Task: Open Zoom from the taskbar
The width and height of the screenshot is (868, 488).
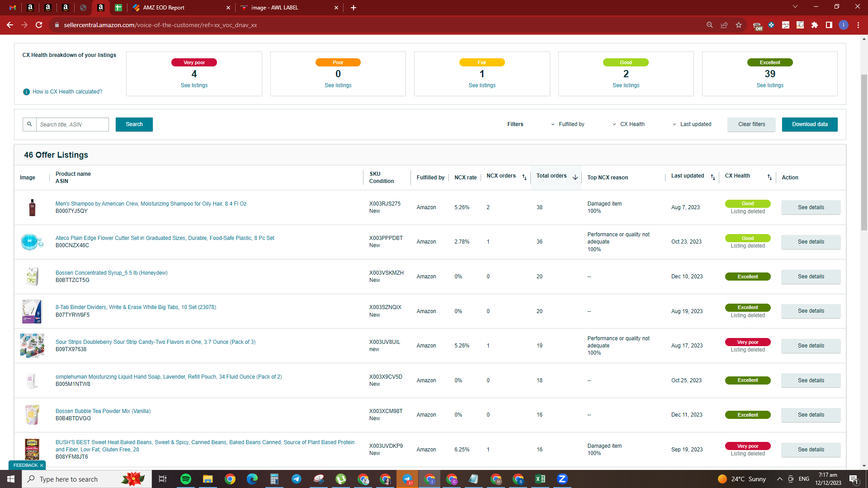Action: pyautogui.click(x=562, y=479)
